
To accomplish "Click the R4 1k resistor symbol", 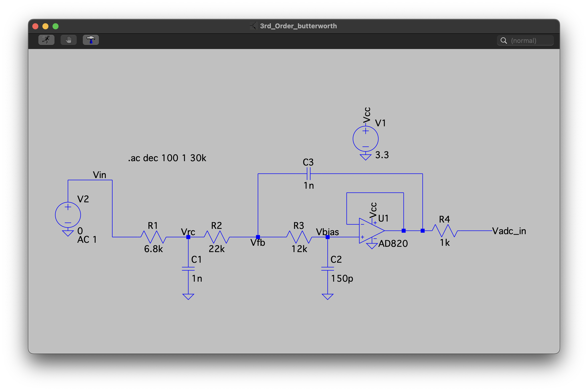I will 445,231.
